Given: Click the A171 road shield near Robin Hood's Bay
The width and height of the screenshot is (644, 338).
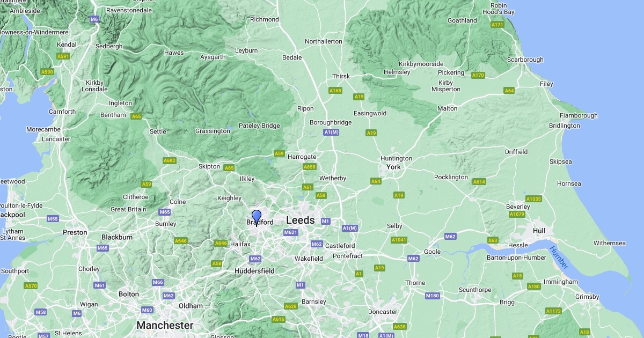Looking at the screenshot, I should [x=497, y=25].
